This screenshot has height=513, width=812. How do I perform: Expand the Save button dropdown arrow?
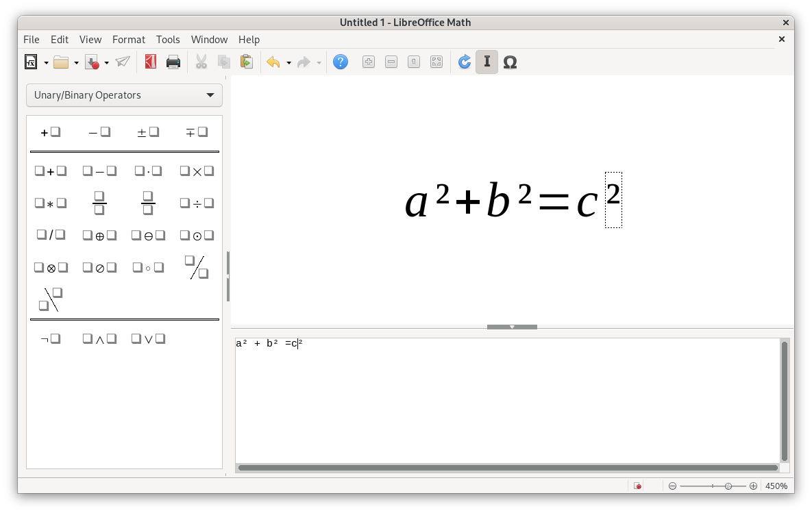click(x=106, y=63)
